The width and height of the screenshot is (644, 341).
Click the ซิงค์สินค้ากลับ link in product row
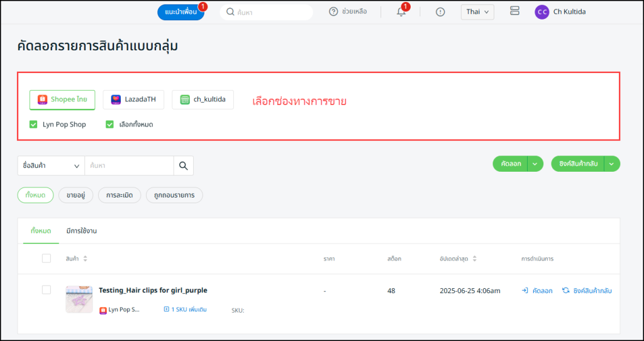[x=587, y=291]
